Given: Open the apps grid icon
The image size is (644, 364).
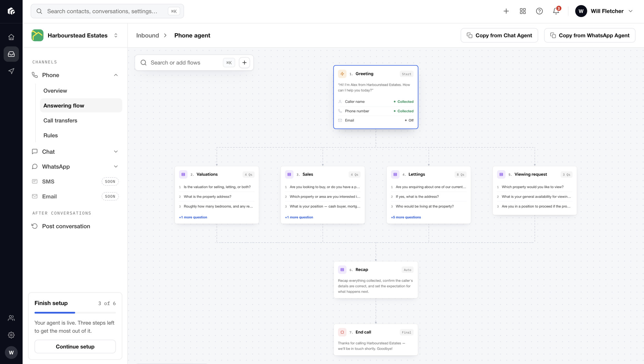Looking at the screenshot, I should click(523, 11).
